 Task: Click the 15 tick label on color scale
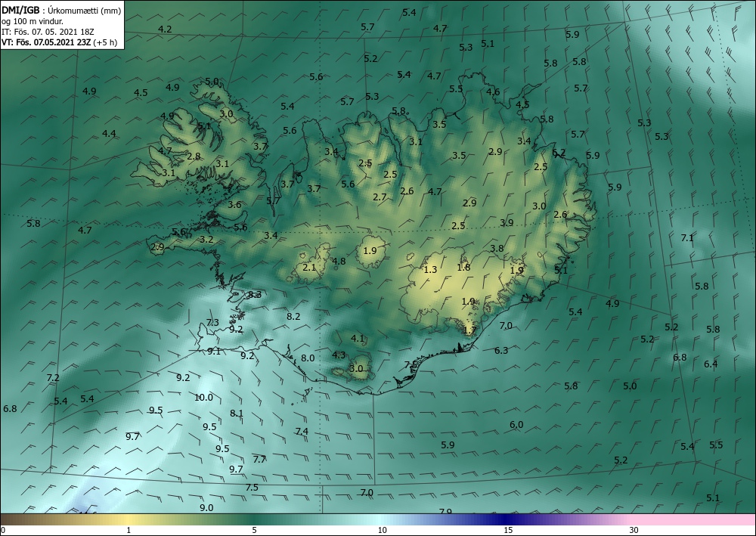coord(508,531)
